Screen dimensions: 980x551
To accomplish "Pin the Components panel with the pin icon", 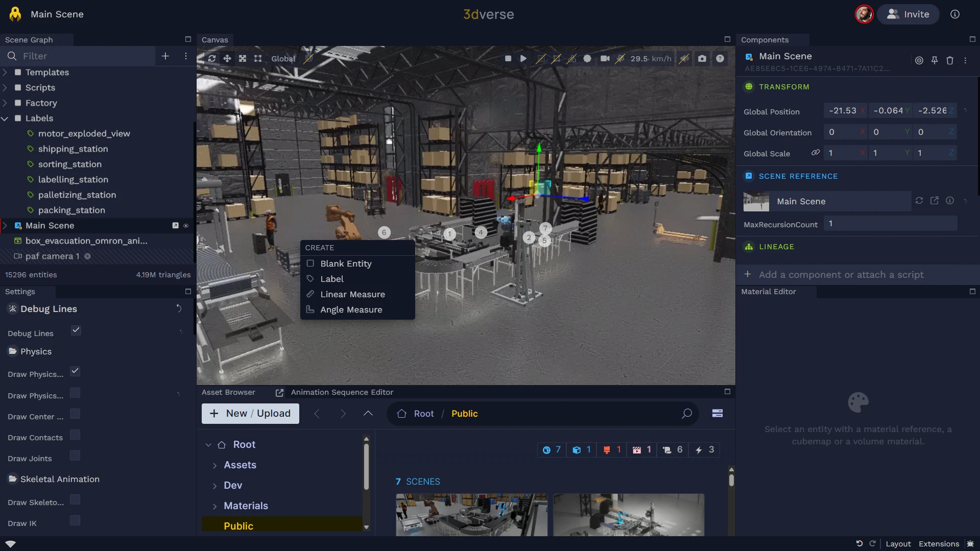I will (934, 61).
